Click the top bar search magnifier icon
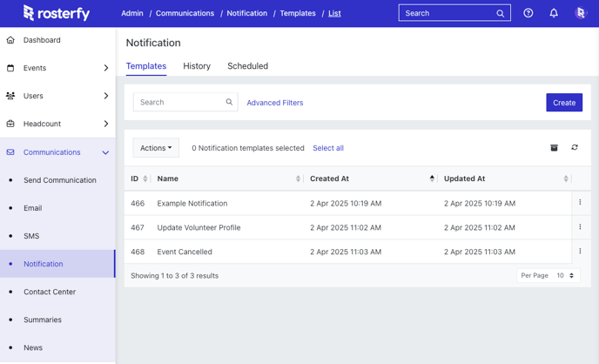 coord(500,13)
